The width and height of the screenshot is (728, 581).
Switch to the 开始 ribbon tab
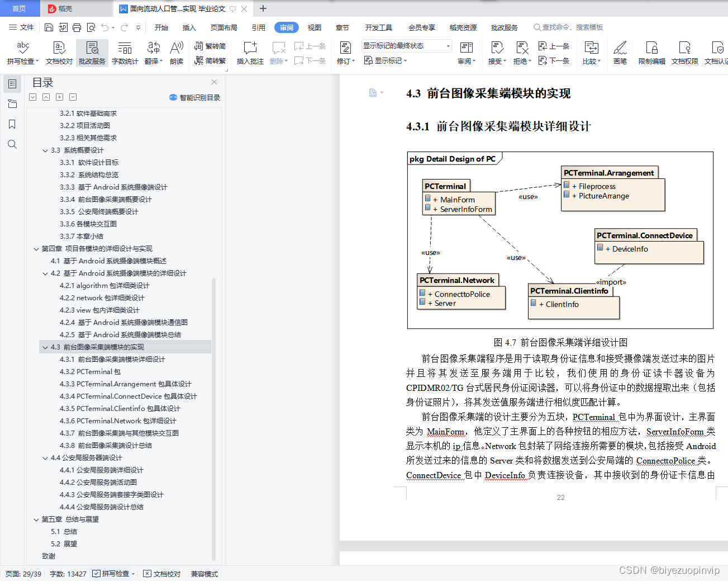pyautogui.click(x=161, y=27)
